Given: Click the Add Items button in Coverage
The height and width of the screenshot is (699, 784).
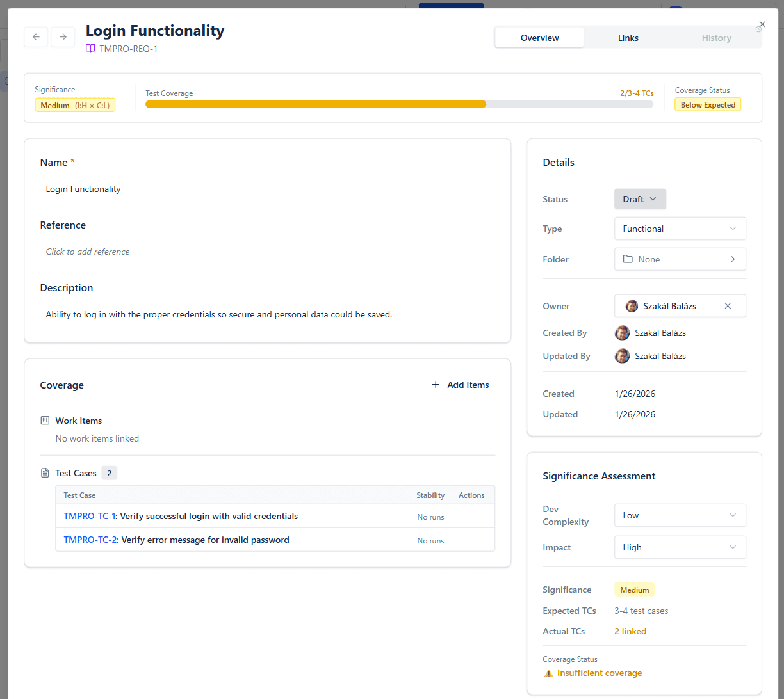Looking at the screenshot, I should (x=460, y=385).
